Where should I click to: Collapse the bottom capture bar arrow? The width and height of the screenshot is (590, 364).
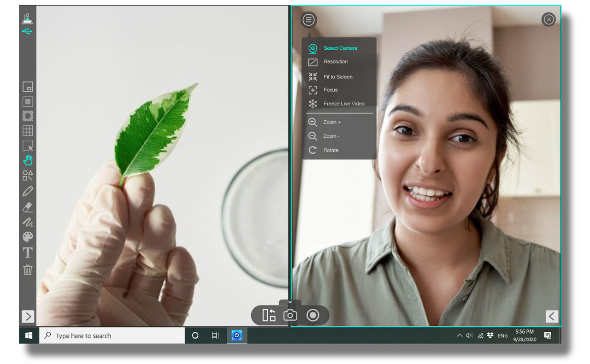pyautogui.click(x=290, y=303)
